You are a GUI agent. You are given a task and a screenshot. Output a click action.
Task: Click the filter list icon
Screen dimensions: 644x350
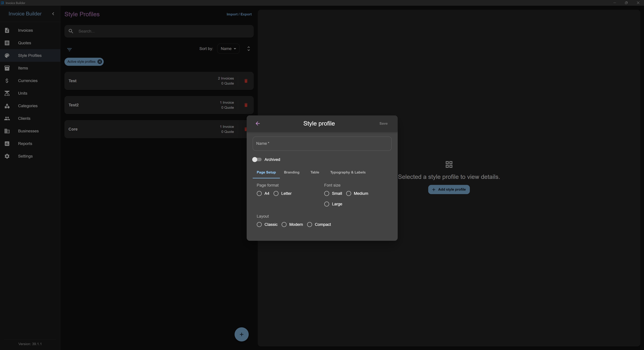[x=69, y=49]
